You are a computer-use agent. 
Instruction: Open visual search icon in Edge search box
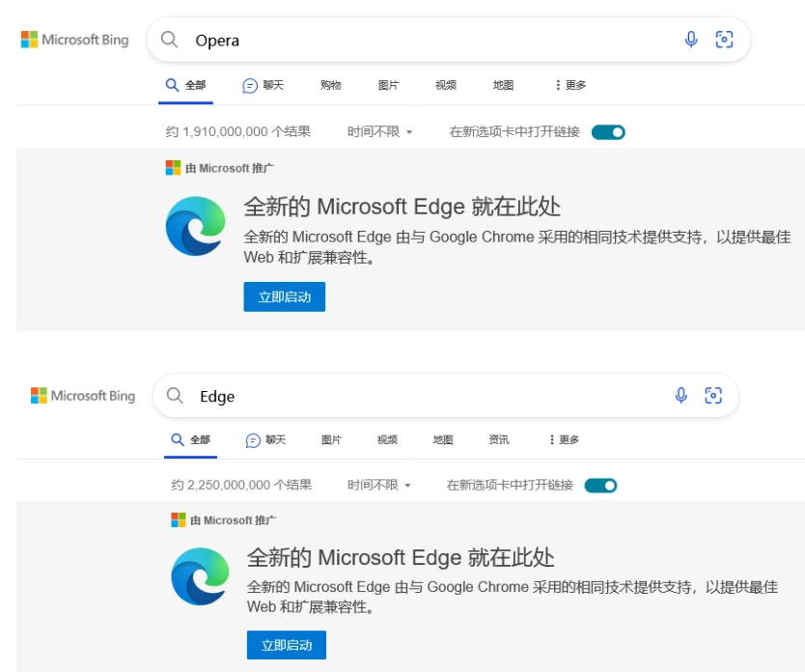point(713,396)
